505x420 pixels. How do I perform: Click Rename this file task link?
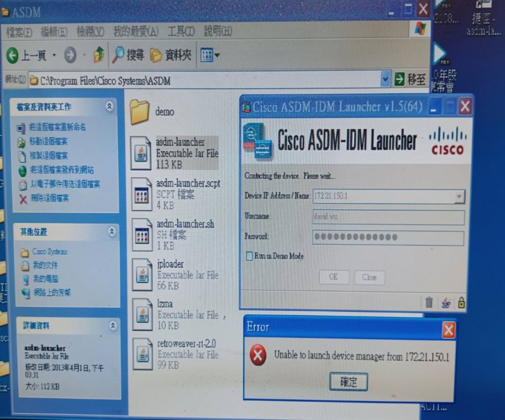click(x=57, y=127)
